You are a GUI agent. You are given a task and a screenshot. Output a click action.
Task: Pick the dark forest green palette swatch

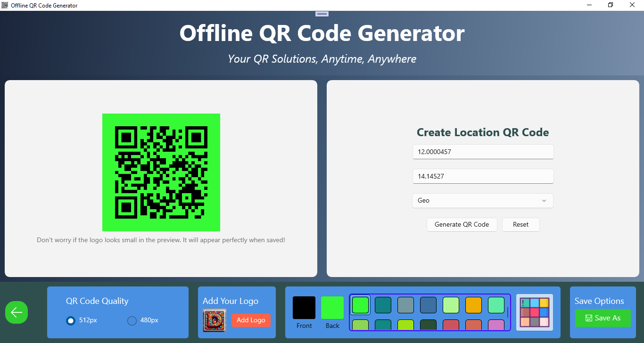(x=429, y=325)
